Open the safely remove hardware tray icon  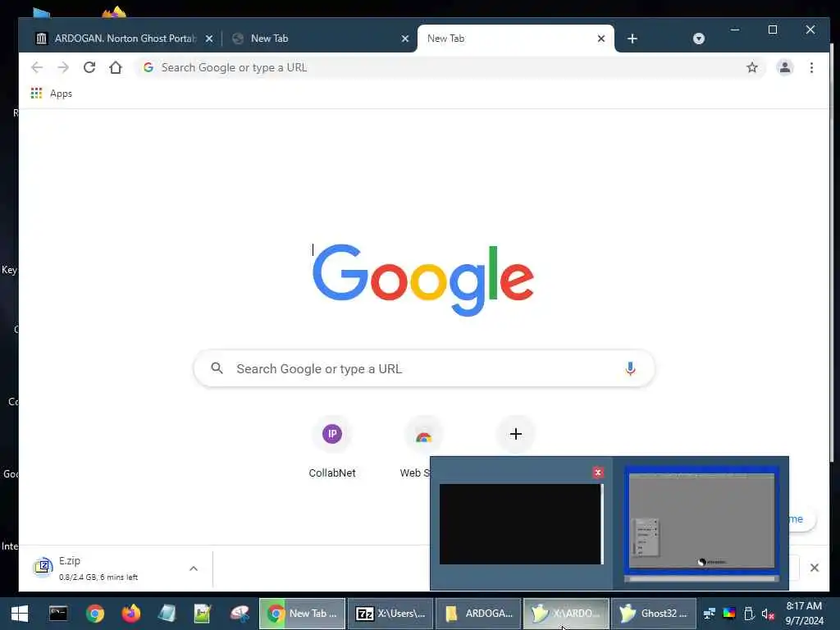click(749, 614)
